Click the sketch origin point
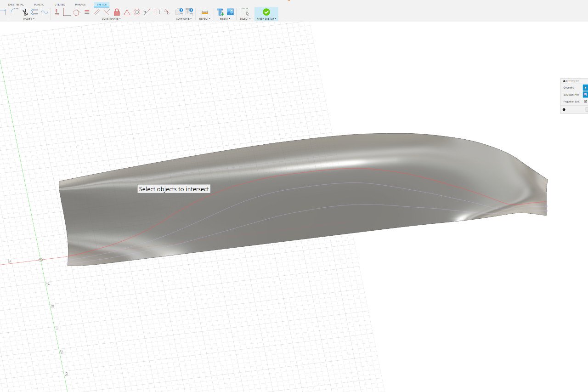The width and height of the screenshot is (588, 392). 41,260
